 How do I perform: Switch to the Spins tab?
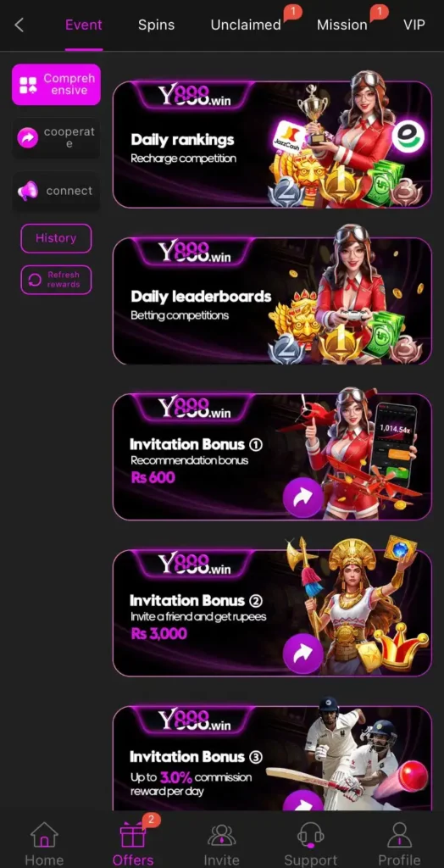click(x=156, y=25)
